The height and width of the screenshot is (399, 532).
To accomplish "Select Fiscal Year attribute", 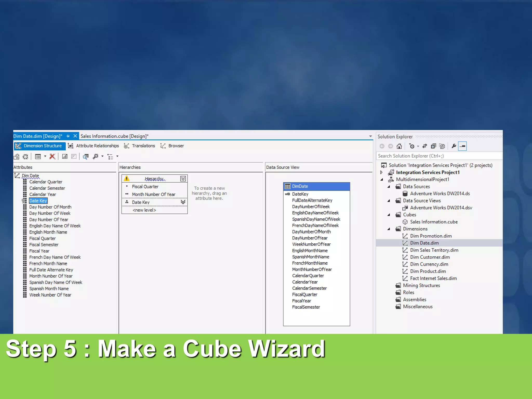I will [39, 251].
